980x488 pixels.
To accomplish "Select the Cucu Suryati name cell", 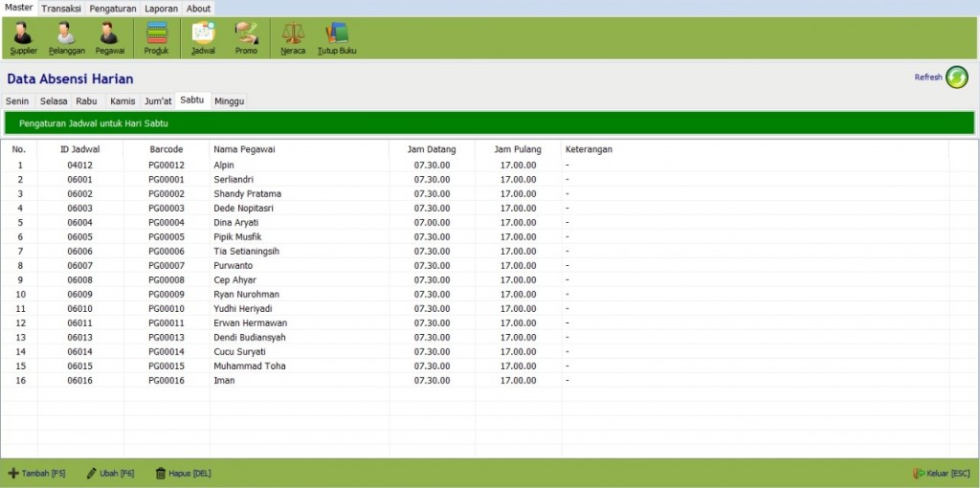I will point(300,352).
